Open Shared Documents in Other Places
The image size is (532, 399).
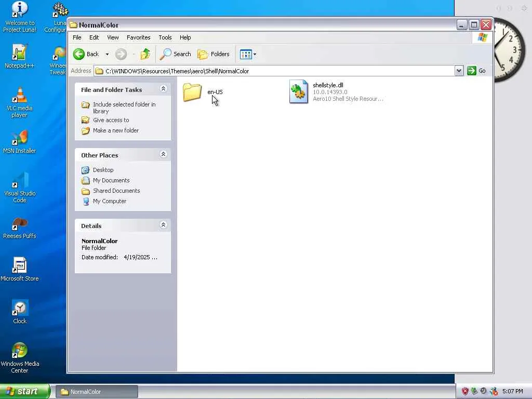(x=116, y=191)
